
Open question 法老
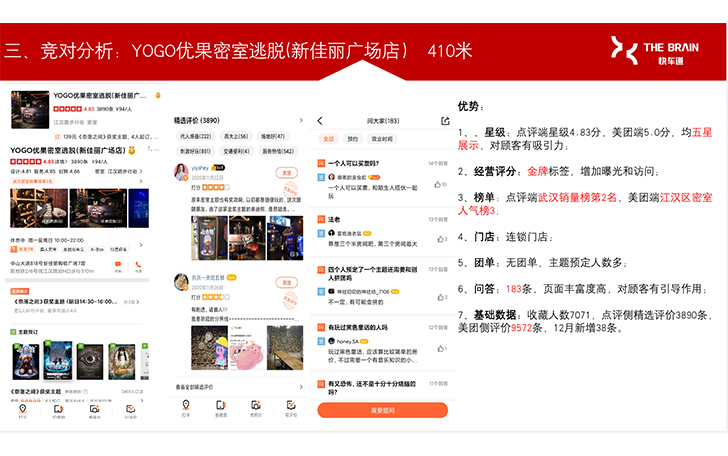pyautogui.click(x=334, y=219)
